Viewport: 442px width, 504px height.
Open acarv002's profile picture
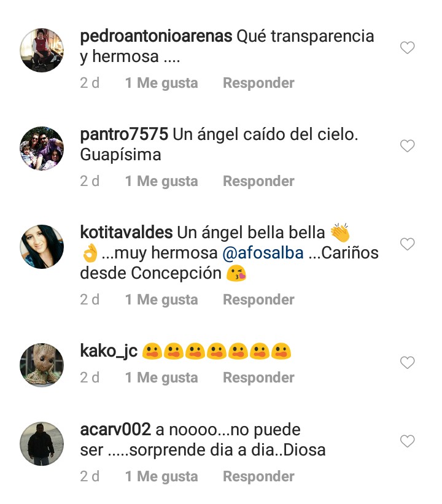42,444
